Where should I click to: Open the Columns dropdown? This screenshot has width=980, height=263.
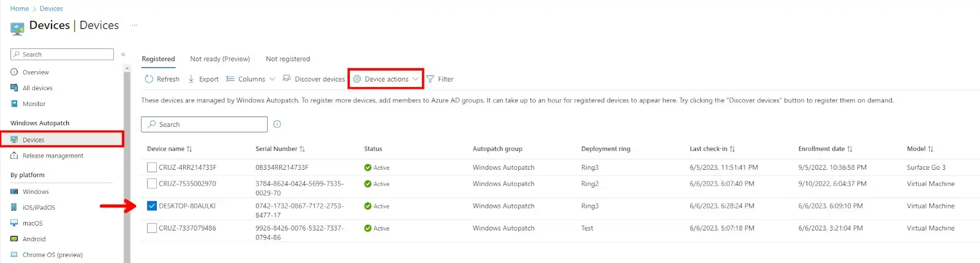251,79
